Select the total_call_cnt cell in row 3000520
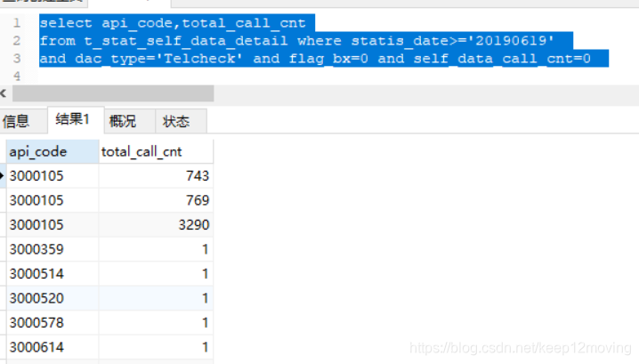Screen dimensions: 639x364 (156, 298)
